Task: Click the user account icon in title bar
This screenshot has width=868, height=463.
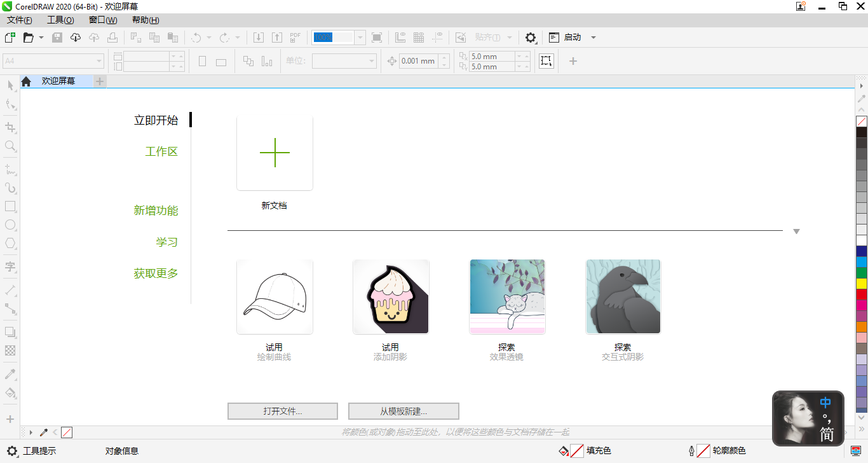Action: click(801, 6)
